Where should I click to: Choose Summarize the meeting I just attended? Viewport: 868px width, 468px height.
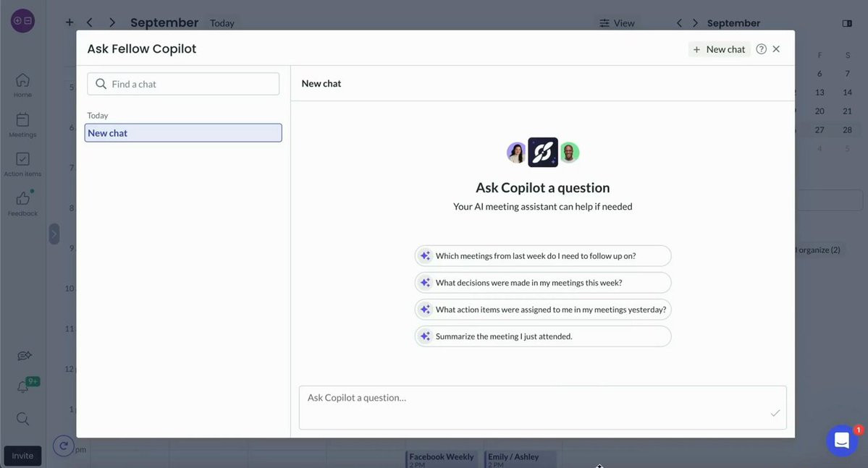(x=542, y=336)
